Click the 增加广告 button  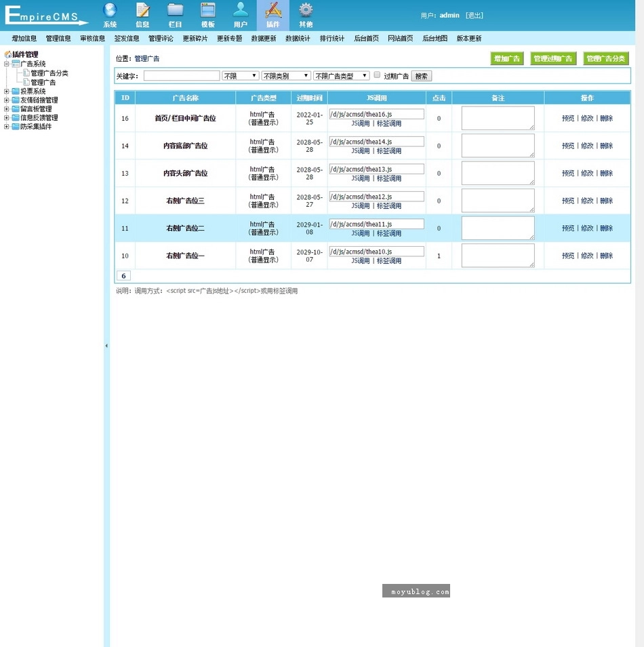507,59
